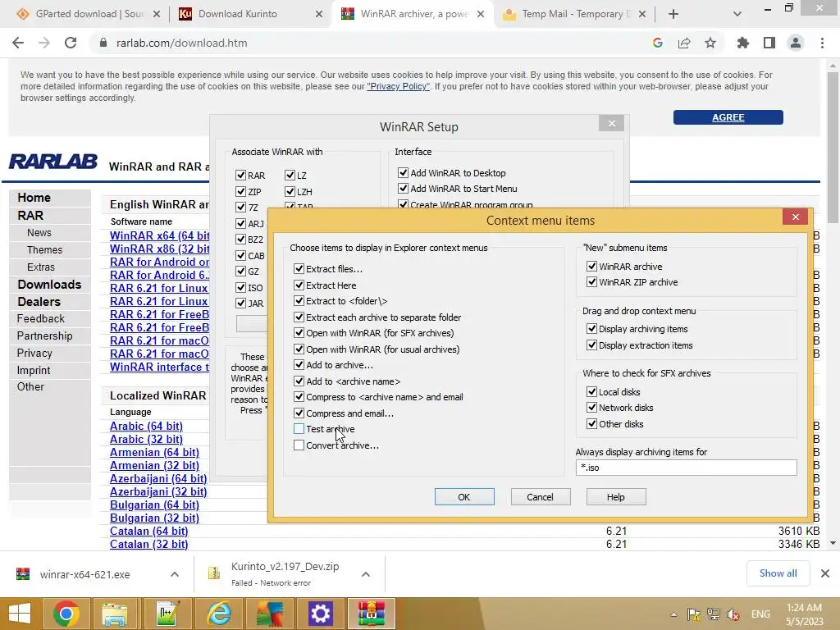Open tab search dropdown chevron
This screenshot has height=630, width=840.
(737, 14)
